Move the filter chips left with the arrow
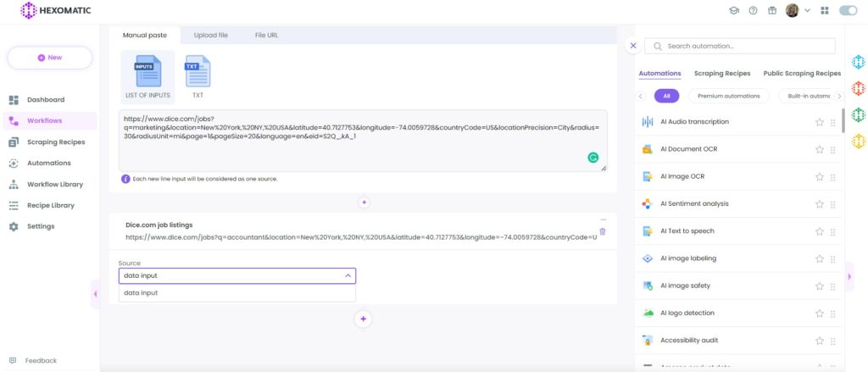This screenshot has width=868, height=372. point(641,97)
